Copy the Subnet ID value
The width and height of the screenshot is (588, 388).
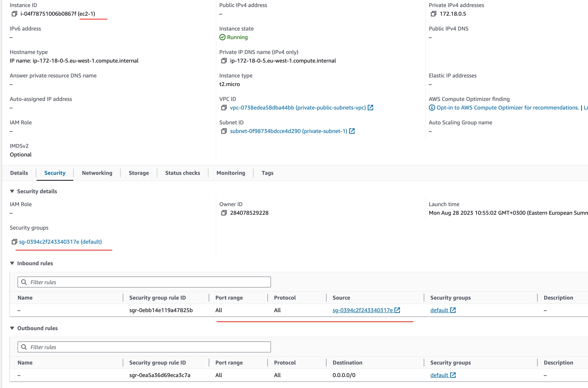[224, 131]
